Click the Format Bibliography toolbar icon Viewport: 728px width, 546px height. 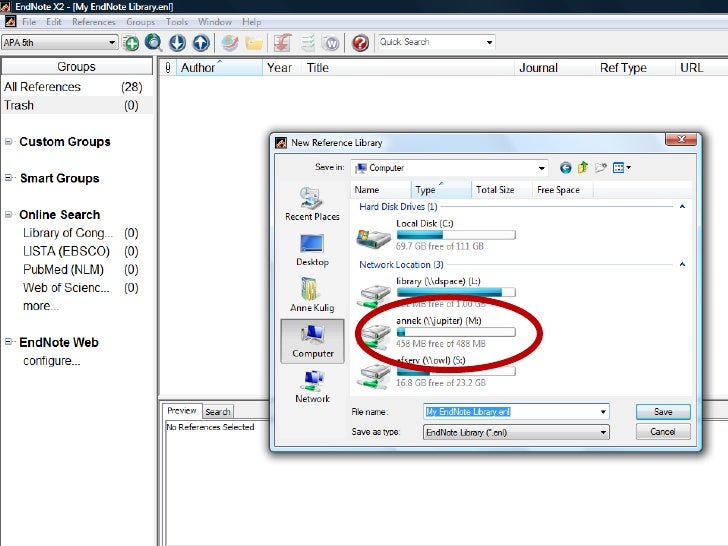click(307, 43)
